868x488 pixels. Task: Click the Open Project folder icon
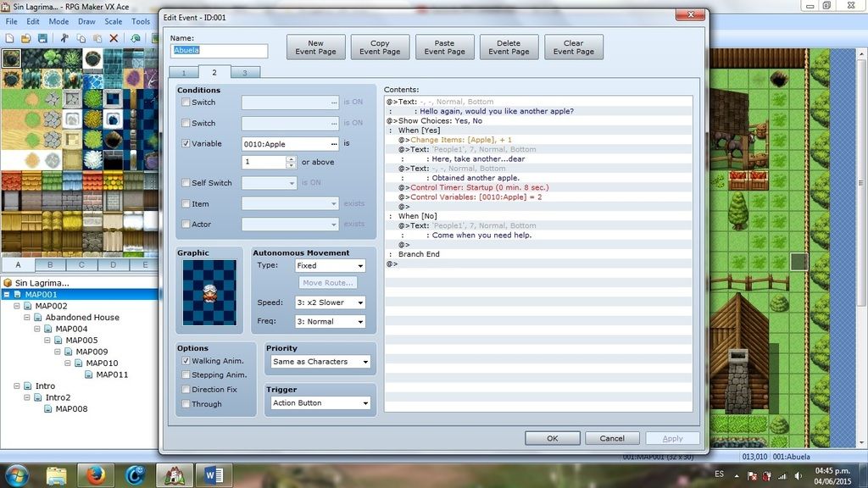click(x=26, y=38)
